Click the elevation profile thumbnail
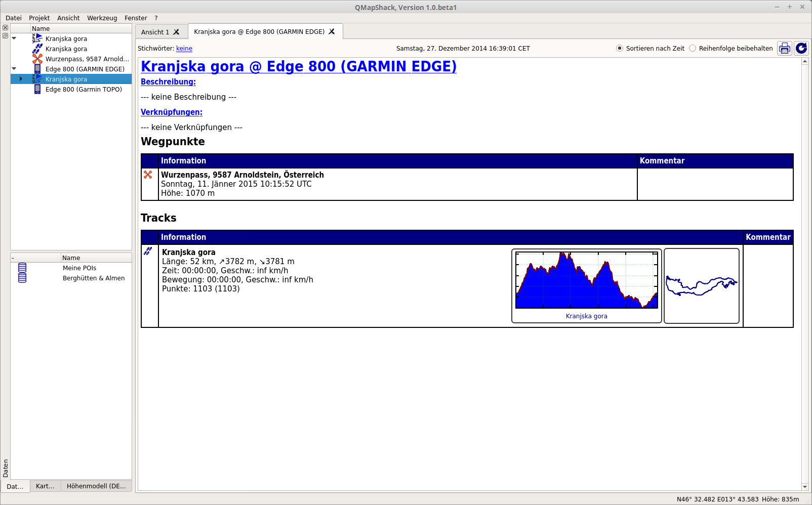812x505 pixels. (x=587, y=286)
